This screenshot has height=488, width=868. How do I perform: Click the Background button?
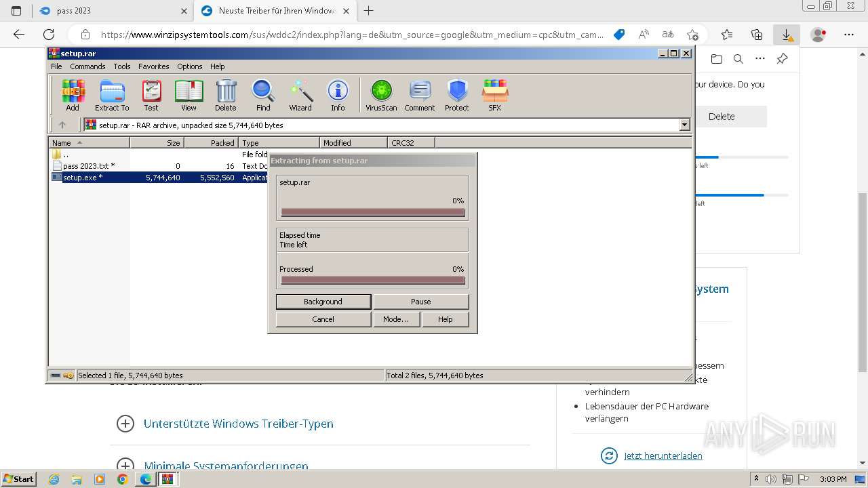point(323,302)
